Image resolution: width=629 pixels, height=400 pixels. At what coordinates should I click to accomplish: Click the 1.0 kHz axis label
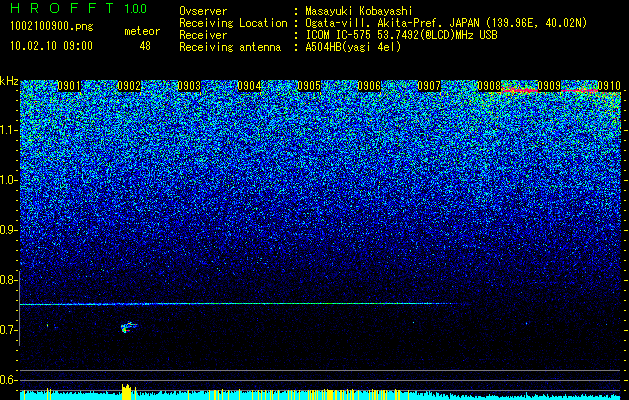point(8,180)
